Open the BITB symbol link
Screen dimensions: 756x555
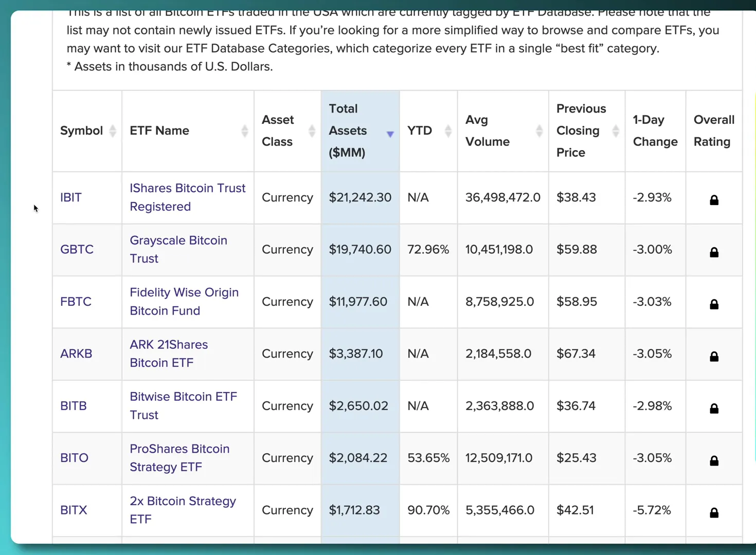click(x=74, y=406)
